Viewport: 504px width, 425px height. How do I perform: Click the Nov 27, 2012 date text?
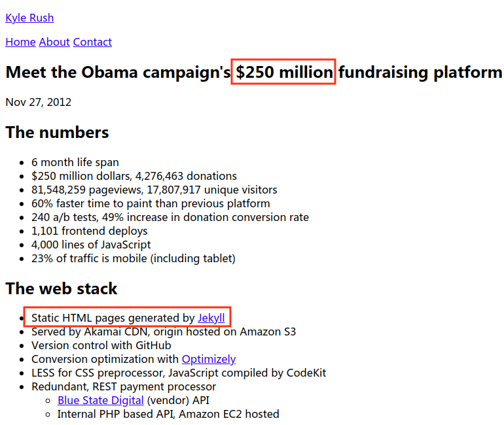click(x=38, y=102)
